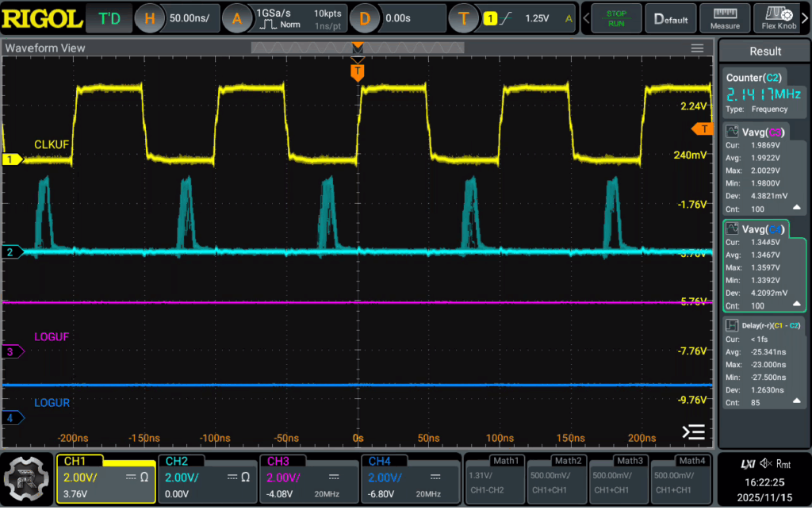Toggle the Math4 box

(681, 479)
